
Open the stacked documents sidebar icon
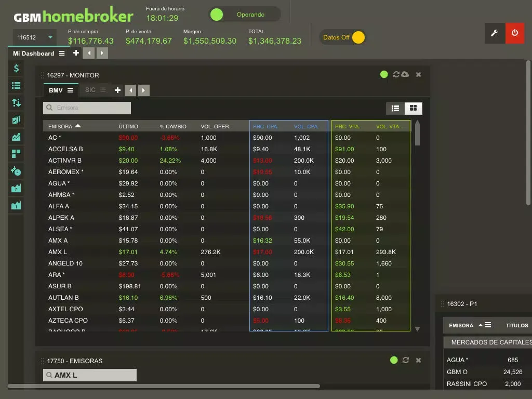pos(16,119)
